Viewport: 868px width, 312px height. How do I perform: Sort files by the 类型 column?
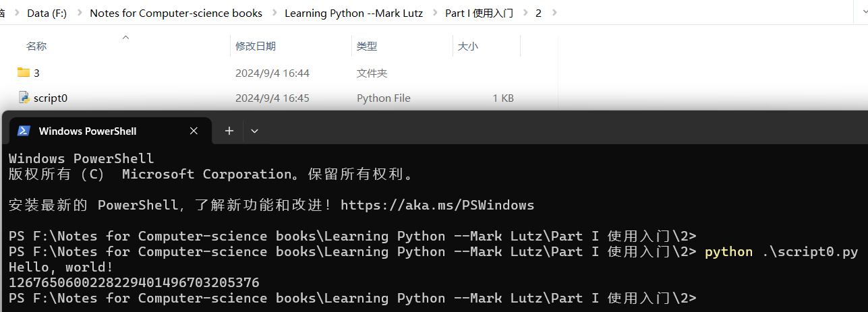point(367,46)
